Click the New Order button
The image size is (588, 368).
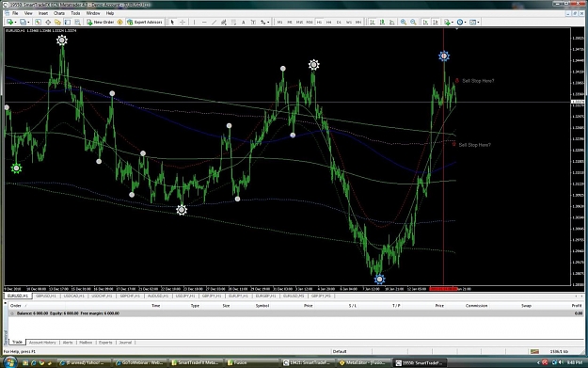pos(101,23)
